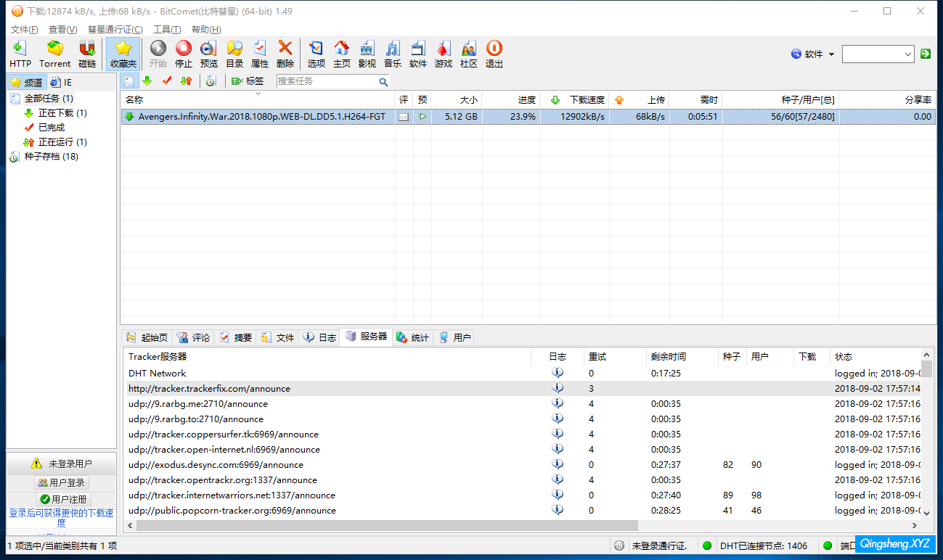Click the comment envelope icon in task row

pyautogui.click(x=404, y=116)
